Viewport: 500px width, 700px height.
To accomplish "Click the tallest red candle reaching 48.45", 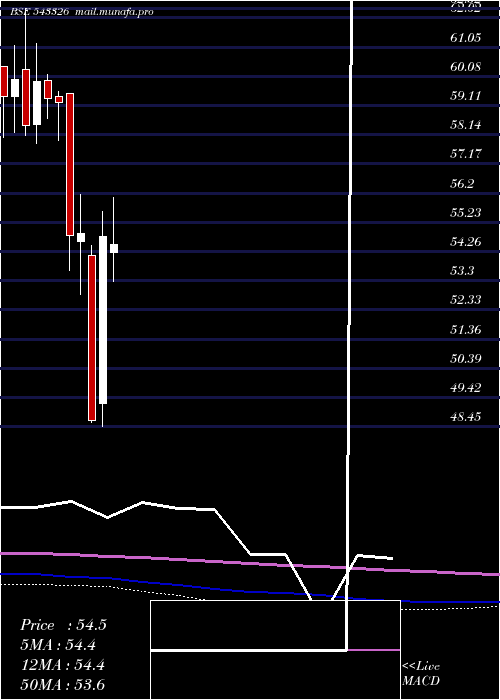I will click(x=92, y=338).
